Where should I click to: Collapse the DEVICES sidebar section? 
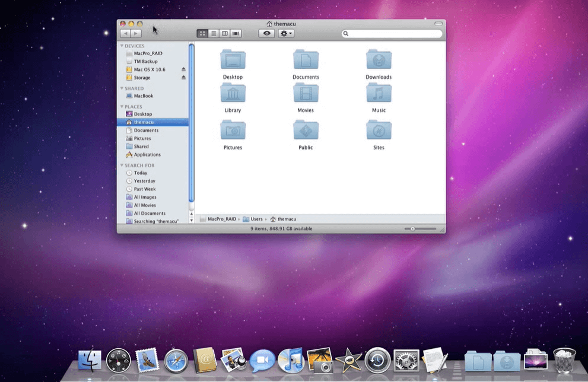122,46
